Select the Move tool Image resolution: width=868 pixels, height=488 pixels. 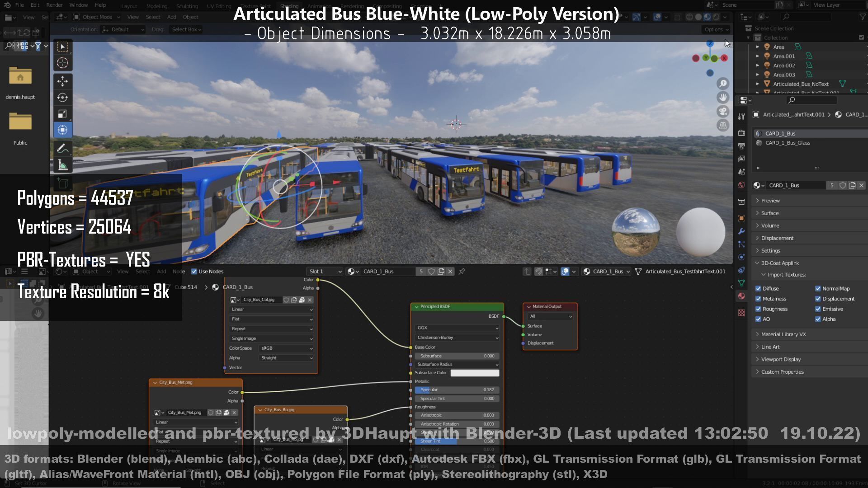pyautogui.click(x=63, y=81)
